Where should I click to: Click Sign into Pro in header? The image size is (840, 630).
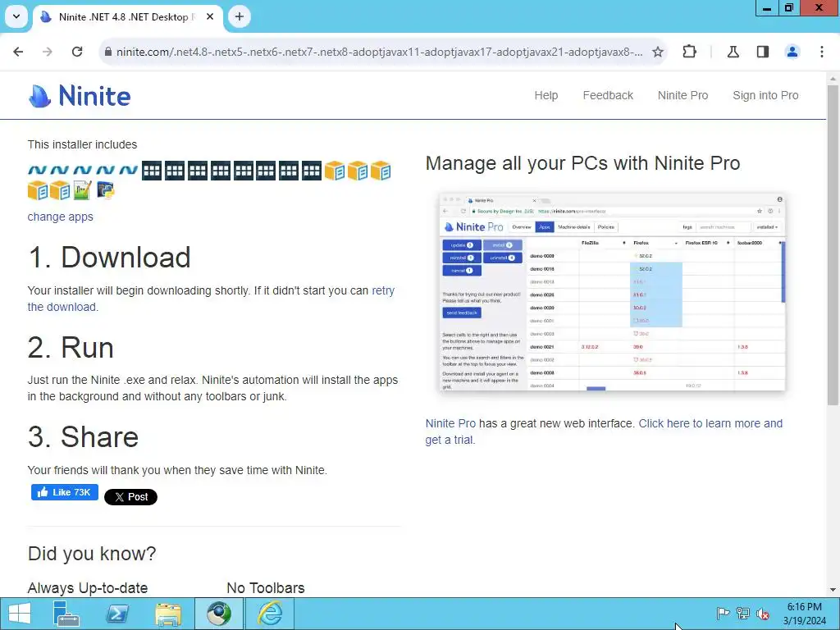tap(765, 95)
